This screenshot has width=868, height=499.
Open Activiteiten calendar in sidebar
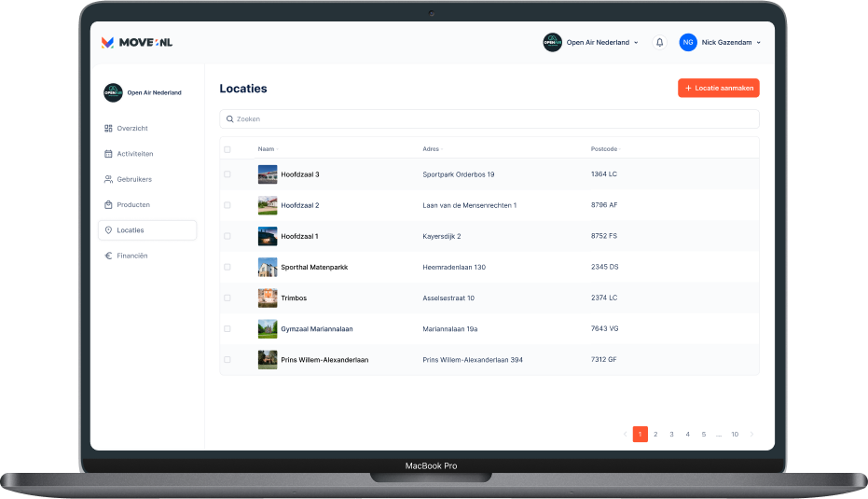tap(134, 153)
